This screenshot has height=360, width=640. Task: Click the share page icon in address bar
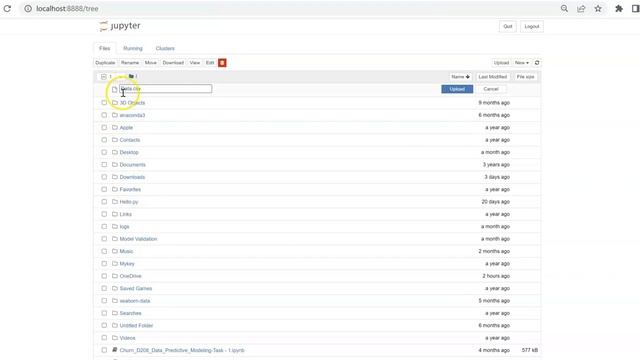click(x=581, y=9)
